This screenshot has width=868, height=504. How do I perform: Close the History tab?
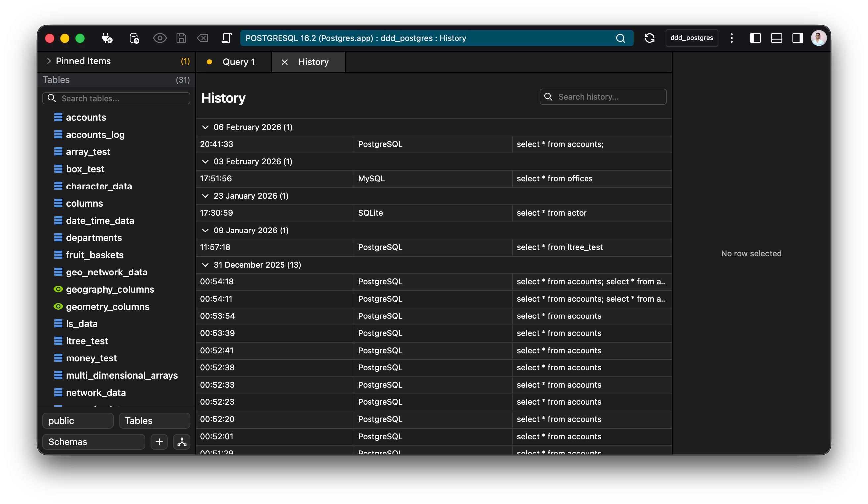pos(284,62)
